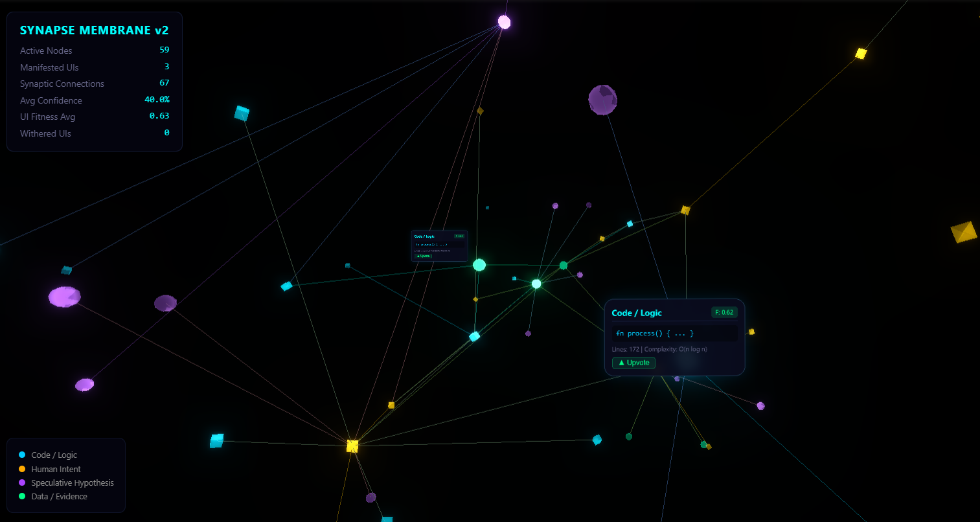Image resolution: width=980 pixels, height=522 pixels.
Task: Click the small yellow cube right of the large card
Action: coord(751,332)
